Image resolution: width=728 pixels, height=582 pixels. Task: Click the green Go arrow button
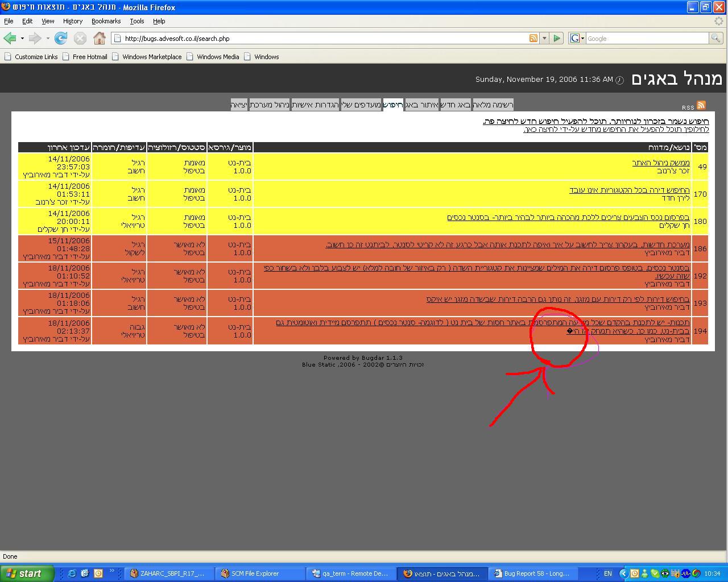[557, 38]
